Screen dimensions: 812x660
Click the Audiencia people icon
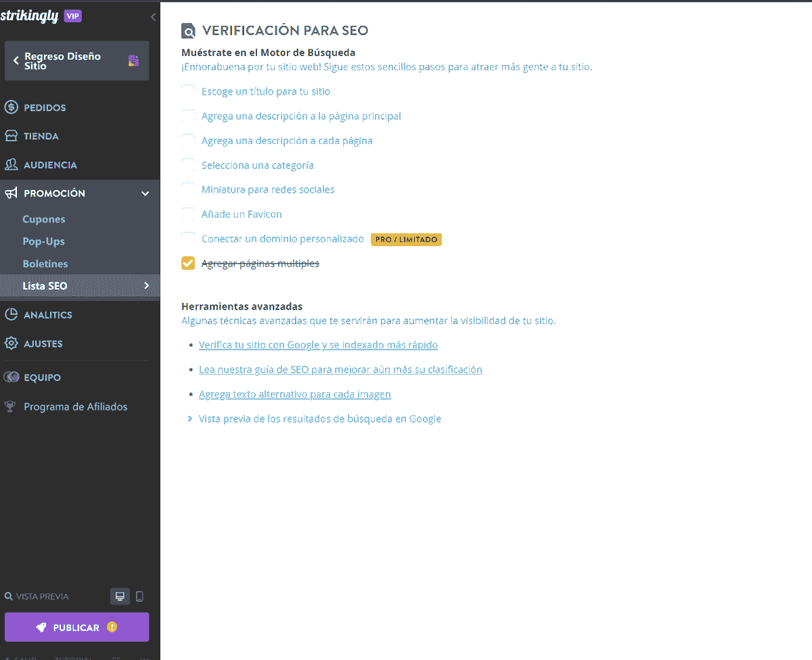[x=11, y=165]
